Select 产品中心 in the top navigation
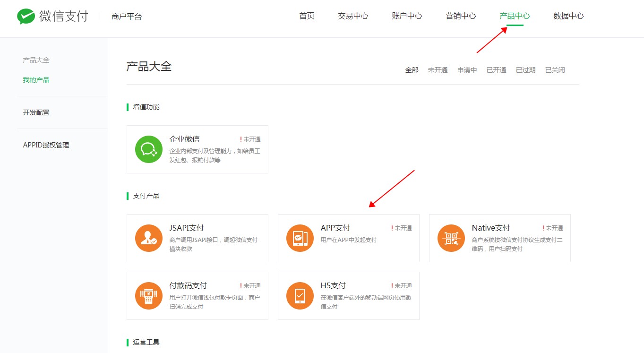The height and width of the screenshot is (353, 644). (x=515, y=16)
